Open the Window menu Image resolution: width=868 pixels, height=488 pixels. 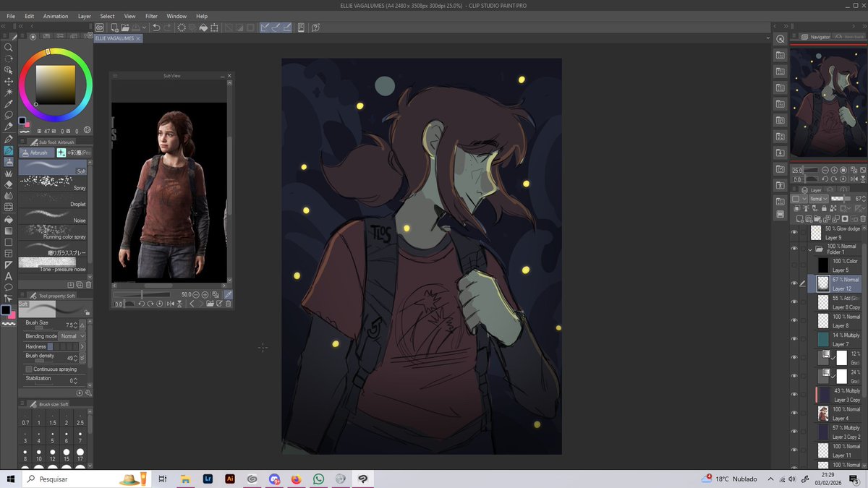176,16
